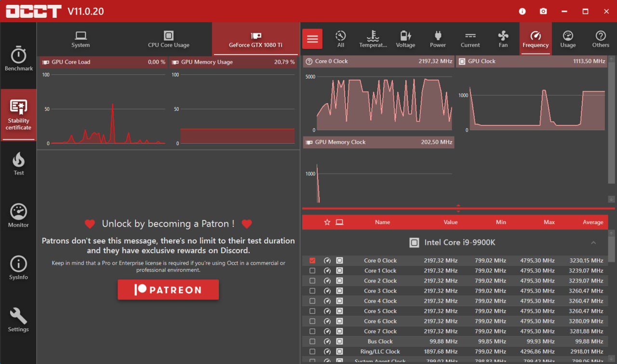Click the red splitter arrows between graphs and table
The width and height of the screenshot is (617, 364).
click(458, 208)
